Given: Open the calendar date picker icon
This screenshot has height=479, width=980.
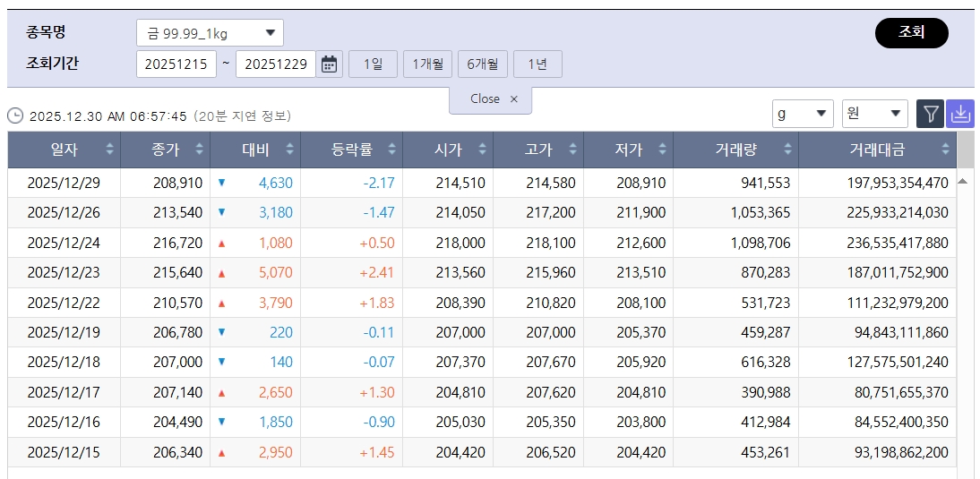Looking at the screenshot, I should click(x=330, y=64).
